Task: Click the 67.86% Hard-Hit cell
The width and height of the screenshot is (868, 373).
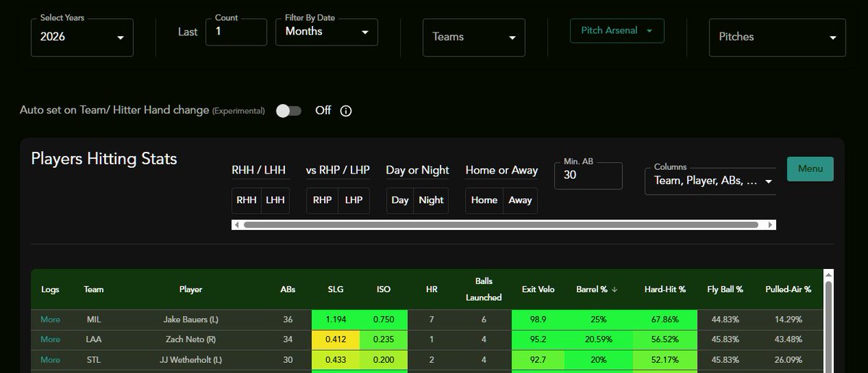Action: point(665,320)
